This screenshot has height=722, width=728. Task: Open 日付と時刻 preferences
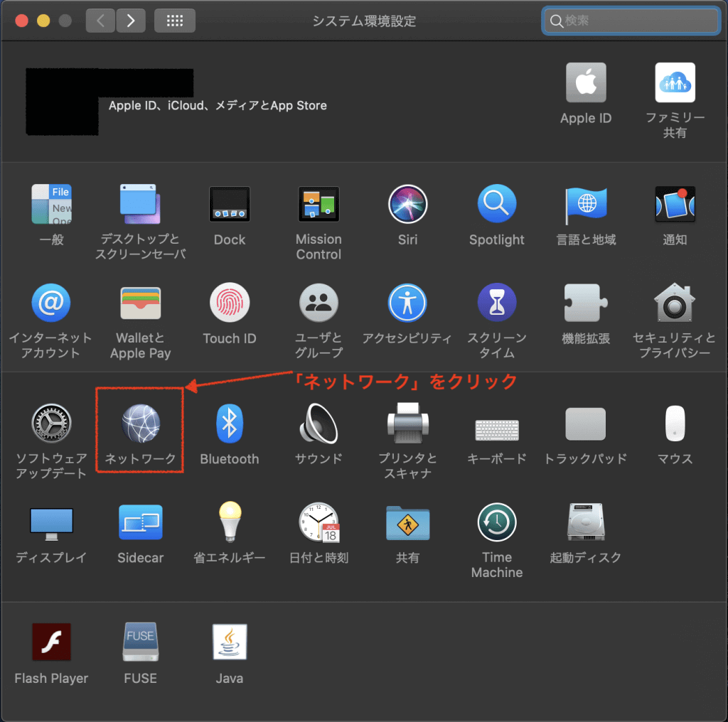(319, 522)
